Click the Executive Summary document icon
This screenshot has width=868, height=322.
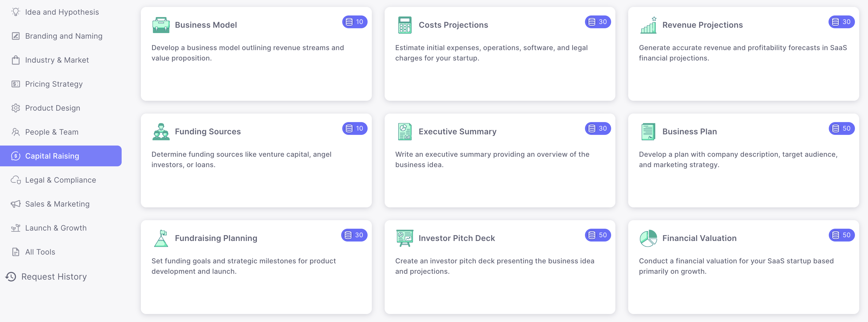[x=404, y=132]
